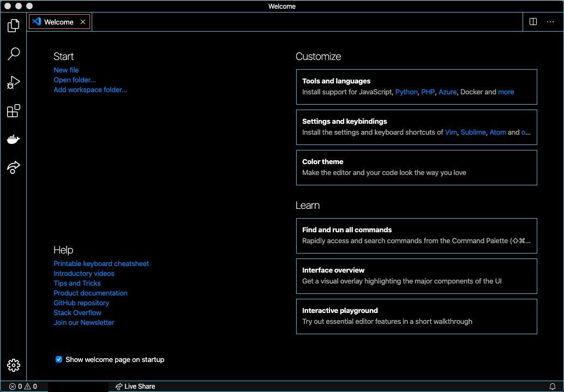Screen dimensions: 564x392
Task: Open the Color theme card
Action: pyautogui.click(x=417, y=167)
